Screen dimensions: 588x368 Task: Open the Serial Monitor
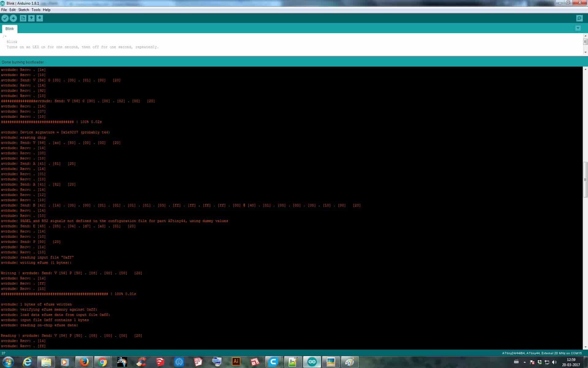tap(579, 18)
